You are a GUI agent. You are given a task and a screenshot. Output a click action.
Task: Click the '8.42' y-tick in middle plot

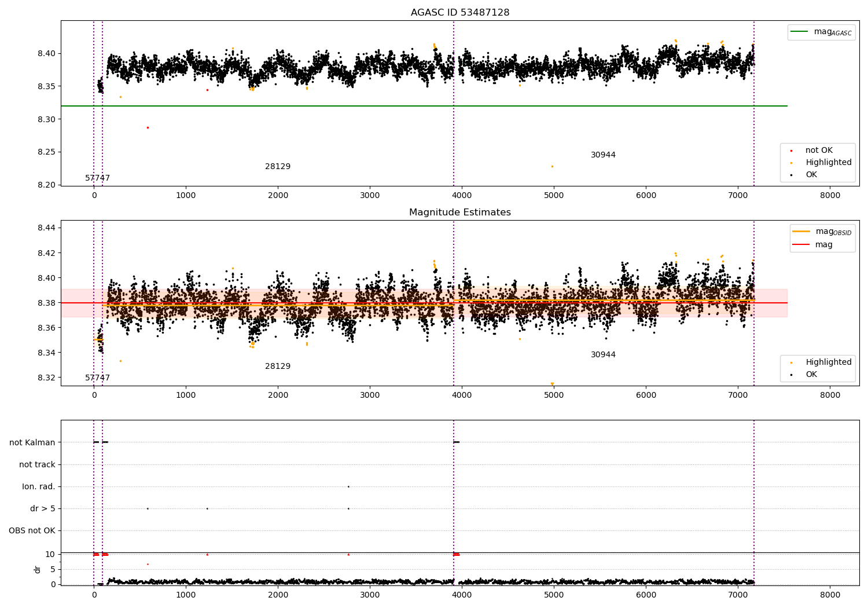tap(47, 253)
